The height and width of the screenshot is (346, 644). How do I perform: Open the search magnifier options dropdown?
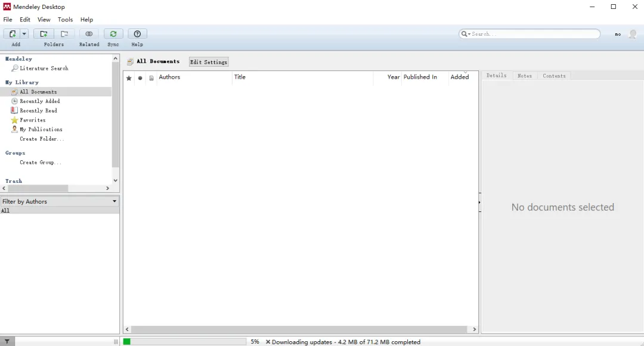466,34
